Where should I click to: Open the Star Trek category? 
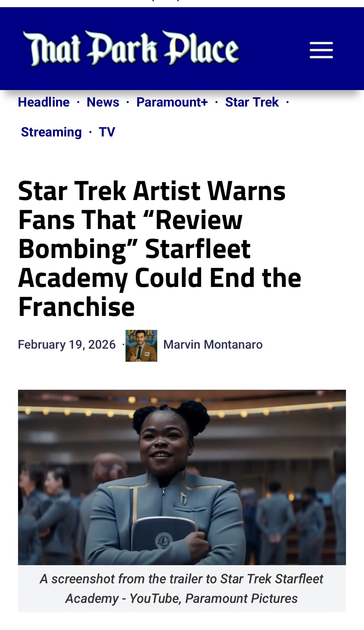coord(252,102)
